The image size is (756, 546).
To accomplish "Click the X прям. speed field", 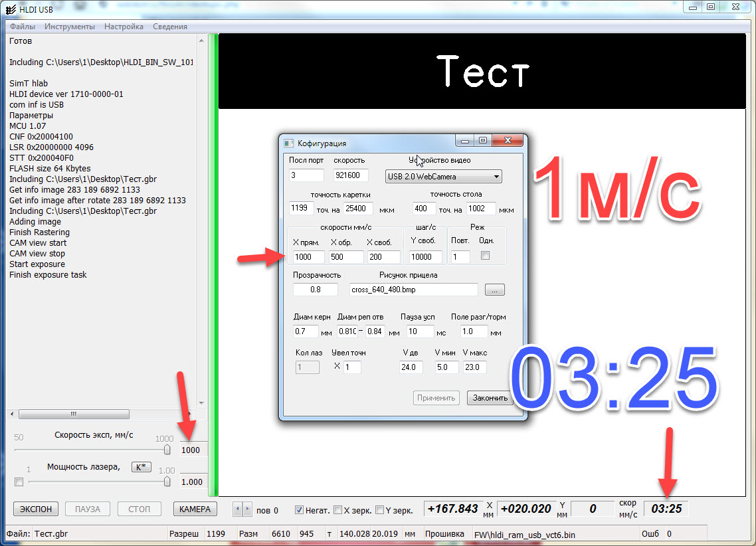I will (x=308, y=257).
